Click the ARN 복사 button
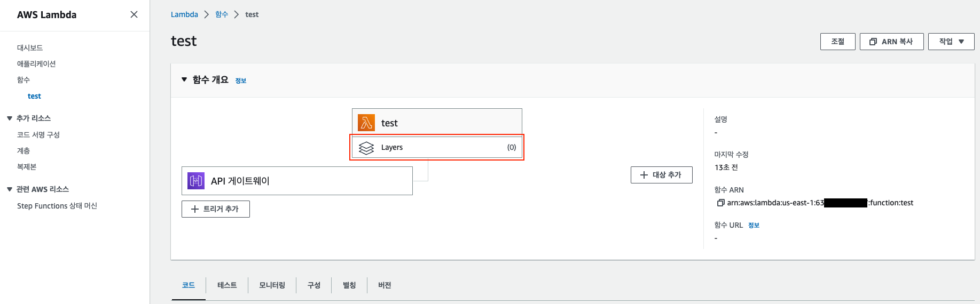The width and height of the screenshot is (980, 304). pos(891,42)
